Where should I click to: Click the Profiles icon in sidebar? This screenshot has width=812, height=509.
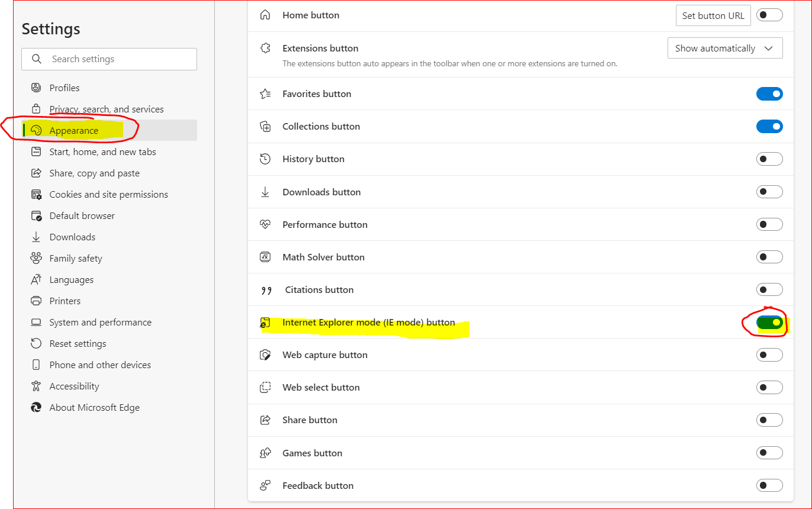pyautogui.click(x=36, y=88)
